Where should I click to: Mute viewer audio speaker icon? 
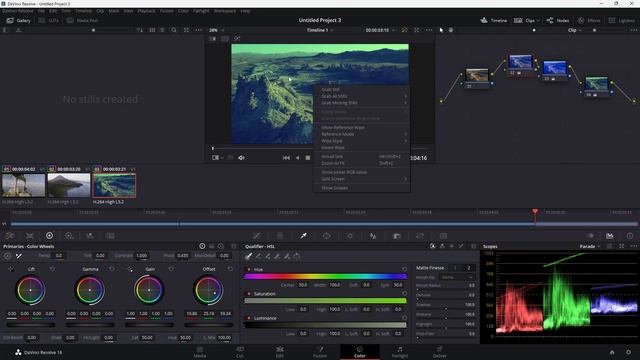point(241,158)
